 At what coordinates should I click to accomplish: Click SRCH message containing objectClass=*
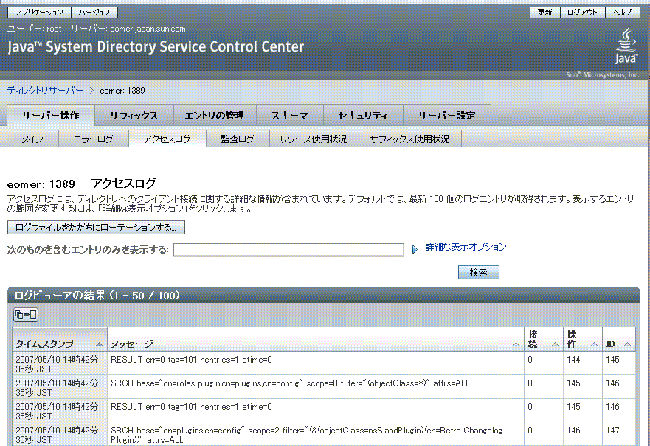289,383
